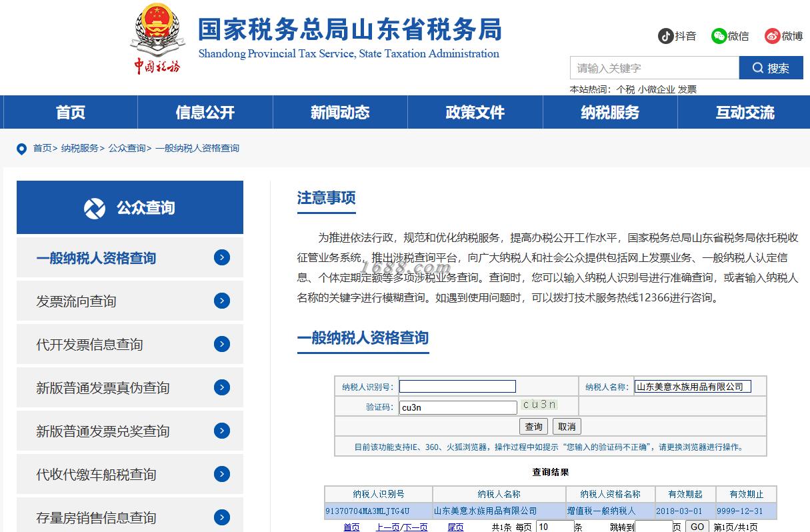The width and height of the screenshot is (810, 532).
Task: Click the 纳税服务 breadcrumb link
Action: [x=80, y=148]
